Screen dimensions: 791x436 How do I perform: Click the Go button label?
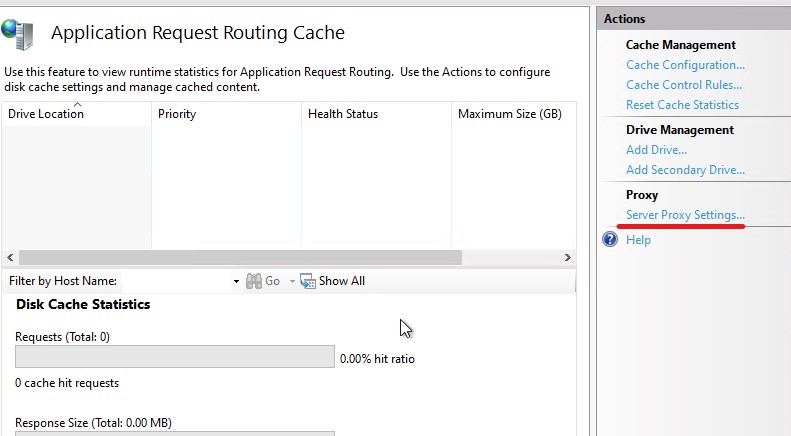(x=272, y=281)
